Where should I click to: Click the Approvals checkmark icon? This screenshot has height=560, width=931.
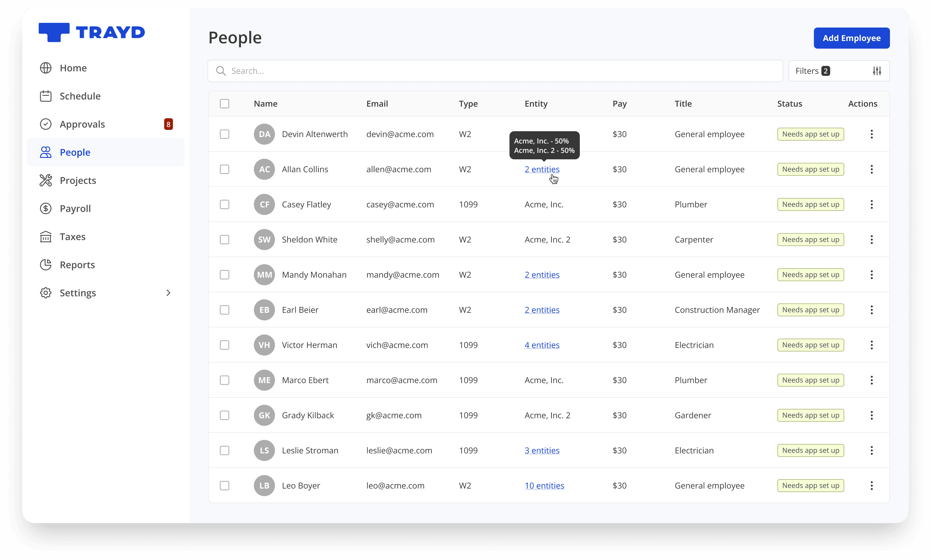(46, 124)
